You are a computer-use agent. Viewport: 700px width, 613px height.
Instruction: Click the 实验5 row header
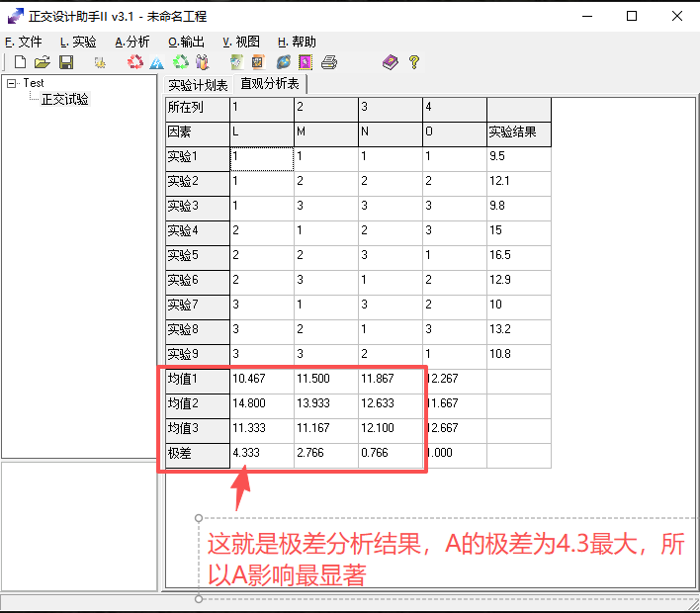click(x=198, y=257)
